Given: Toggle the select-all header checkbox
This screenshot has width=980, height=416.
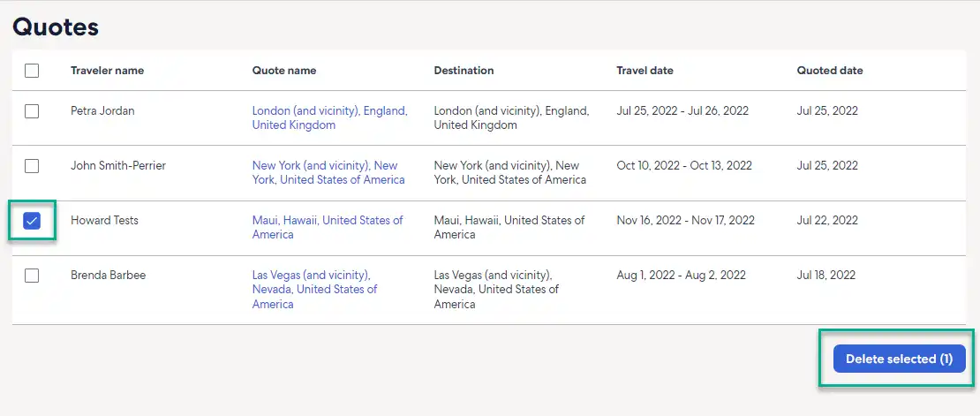Looking at the screenshot, I should point(31,71).
